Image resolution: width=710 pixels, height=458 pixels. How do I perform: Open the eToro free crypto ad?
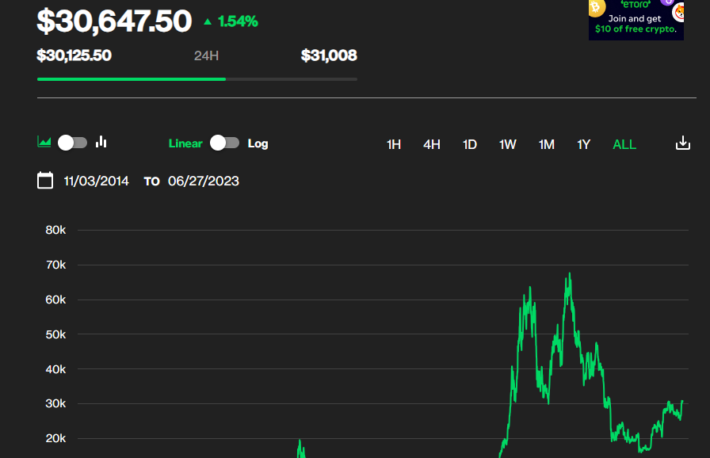pos(636,20)
